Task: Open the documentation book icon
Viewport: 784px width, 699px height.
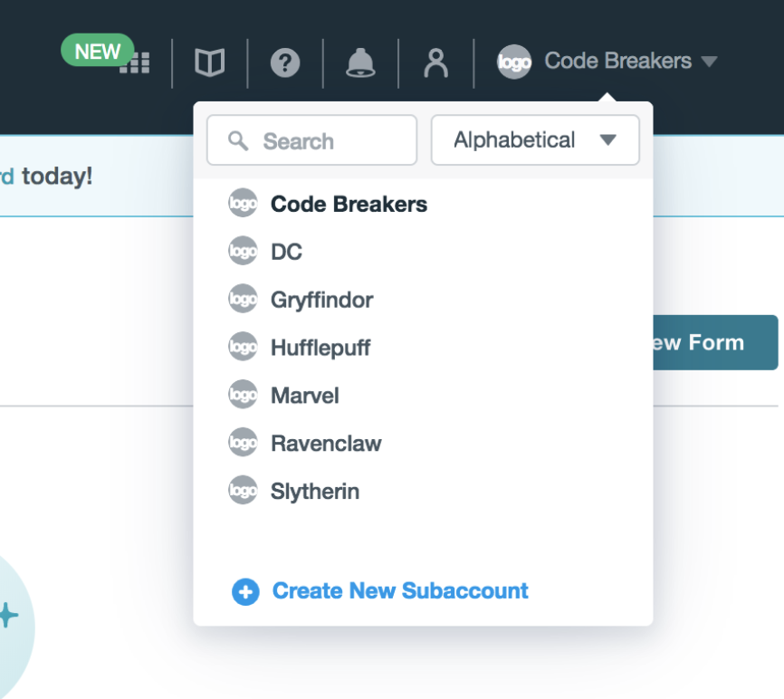Action: [x=210, y=62]
